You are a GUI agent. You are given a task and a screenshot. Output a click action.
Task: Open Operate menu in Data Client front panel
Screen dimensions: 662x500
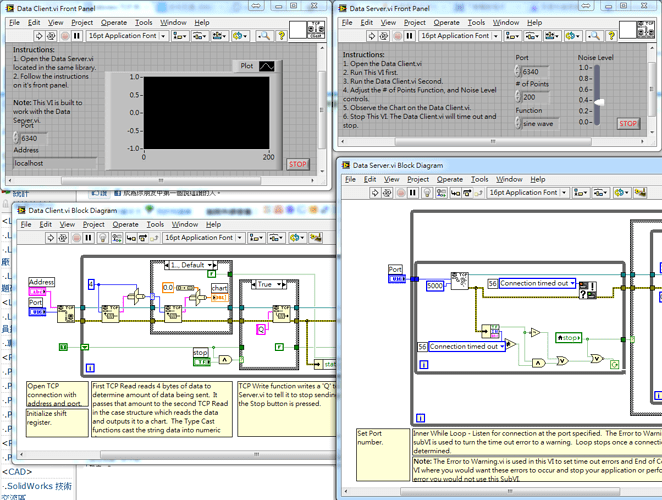coord(114,22)
